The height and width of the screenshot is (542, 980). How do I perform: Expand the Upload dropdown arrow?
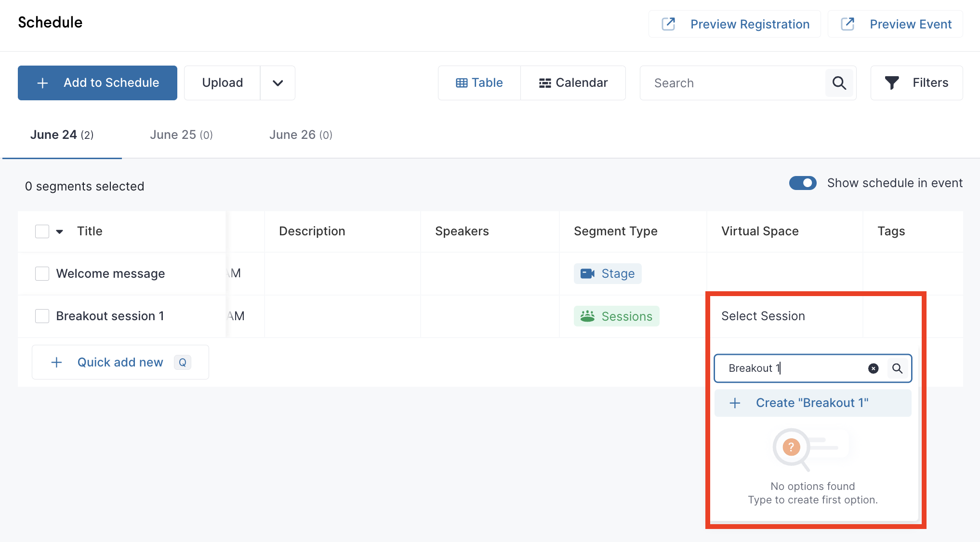coord(278,83)
